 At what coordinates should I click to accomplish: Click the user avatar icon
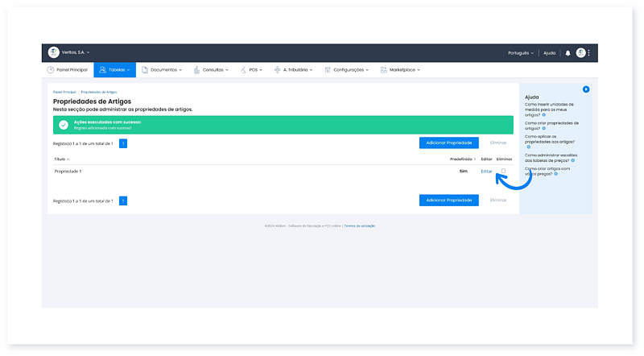(x=580, y=53)
